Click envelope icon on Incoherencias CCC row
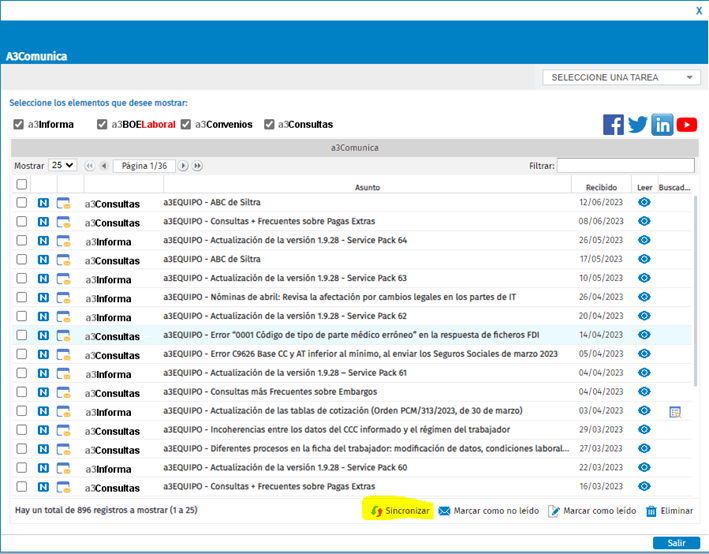 (x=63, y=430)
